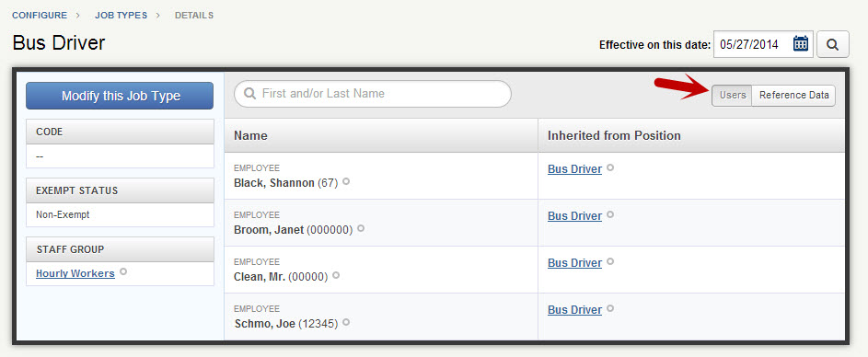Click the magnifier search button beside date
Viewport: 868px width, 357px height.
pos(833,44)
